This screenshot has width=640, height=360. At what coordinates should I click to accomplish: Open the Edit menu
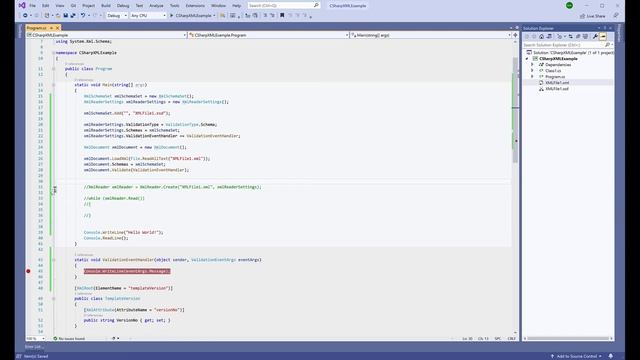tap(45, 6)
